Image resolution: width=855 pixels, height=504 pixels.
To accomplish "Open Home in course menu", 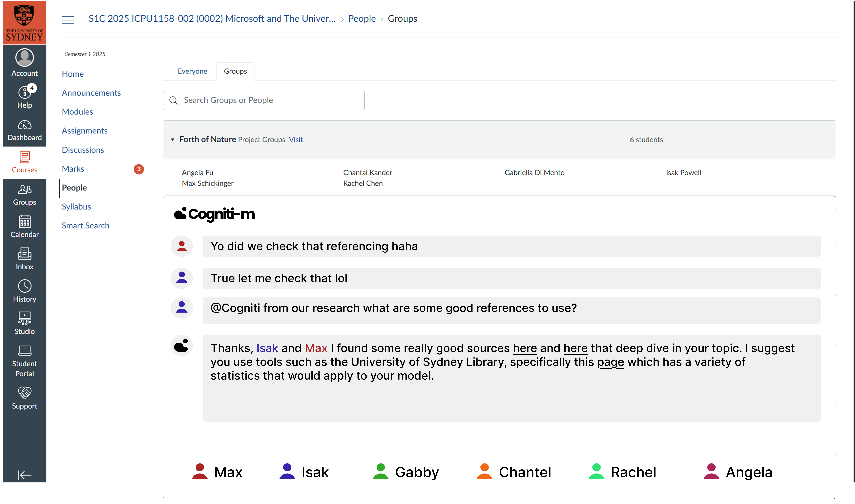I will [x=73, y=74].
